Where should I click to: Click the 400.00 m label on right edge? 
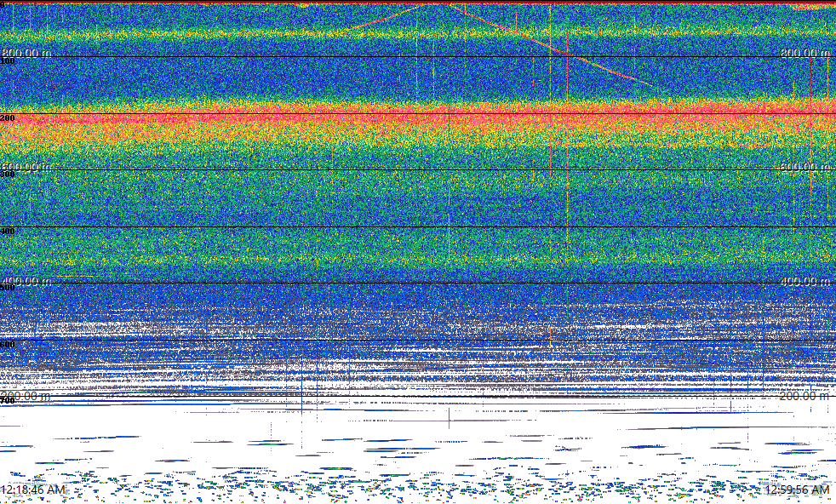[805, 281]
